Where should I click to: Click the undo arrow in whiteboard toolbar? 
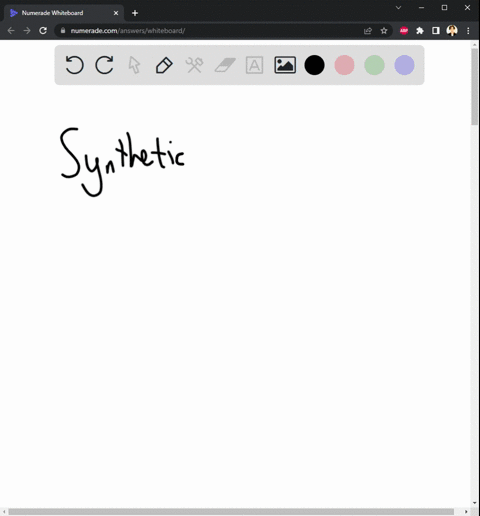74,65
